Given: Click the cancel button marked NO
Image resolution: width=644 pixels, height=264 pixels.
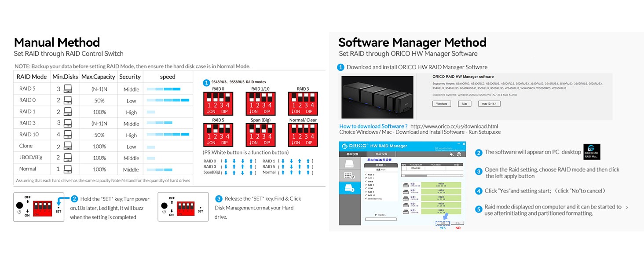Looking at the screenshot, I should (457, 223).
